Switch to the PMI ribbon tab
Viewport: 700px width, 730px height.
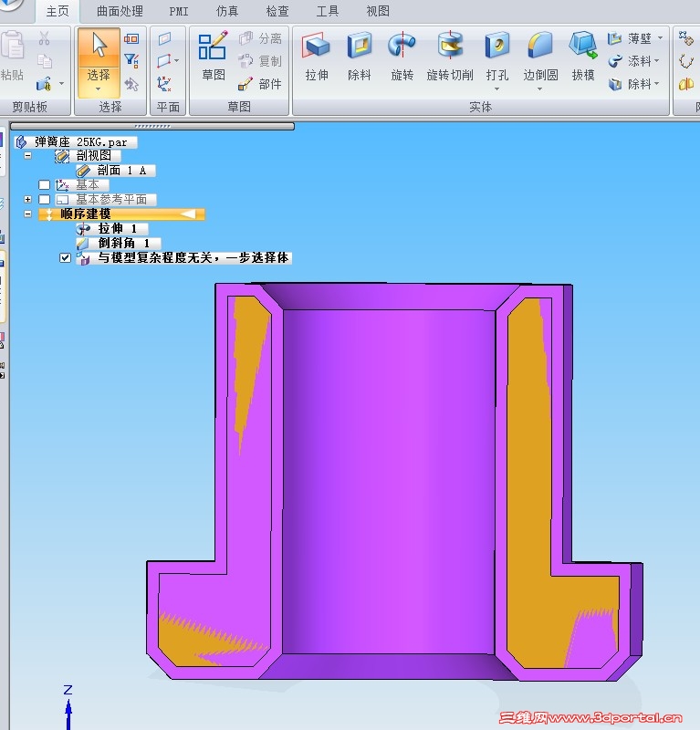(179, 11)
